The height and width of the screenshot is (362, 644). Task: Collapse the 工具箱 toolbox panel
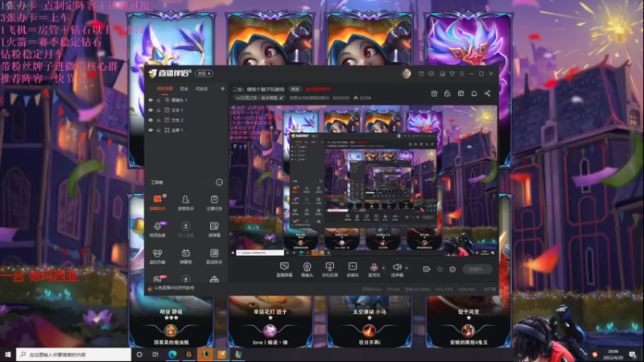219,183
